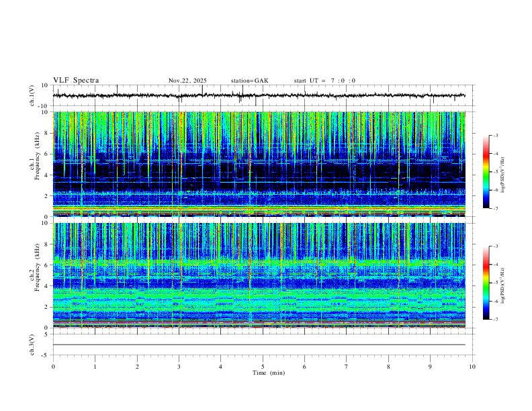Click the "station=GAK" label
Viewport: 532px width, 411px height.
click(x=250, y=81)
